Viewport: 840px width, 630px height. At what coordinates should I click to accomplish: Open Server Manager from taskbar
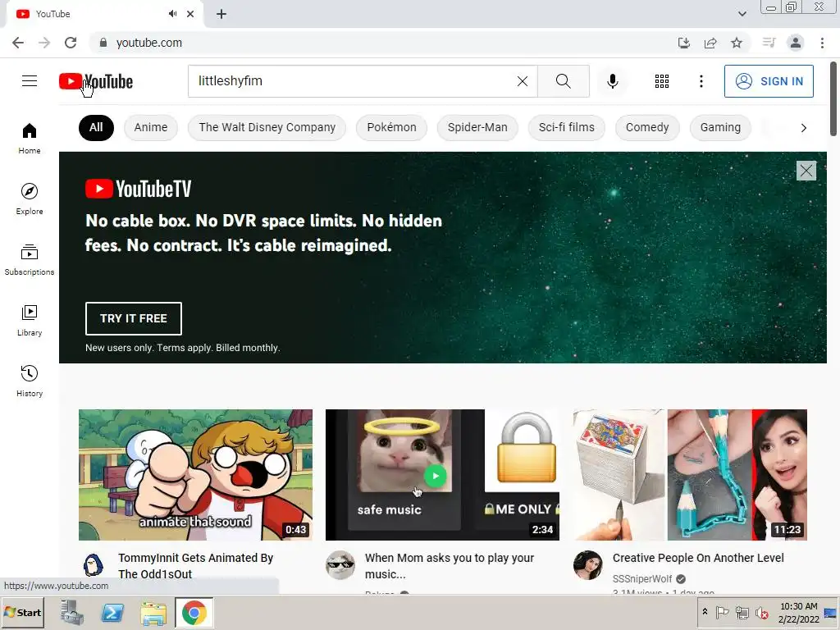click(x=72, y=612)
